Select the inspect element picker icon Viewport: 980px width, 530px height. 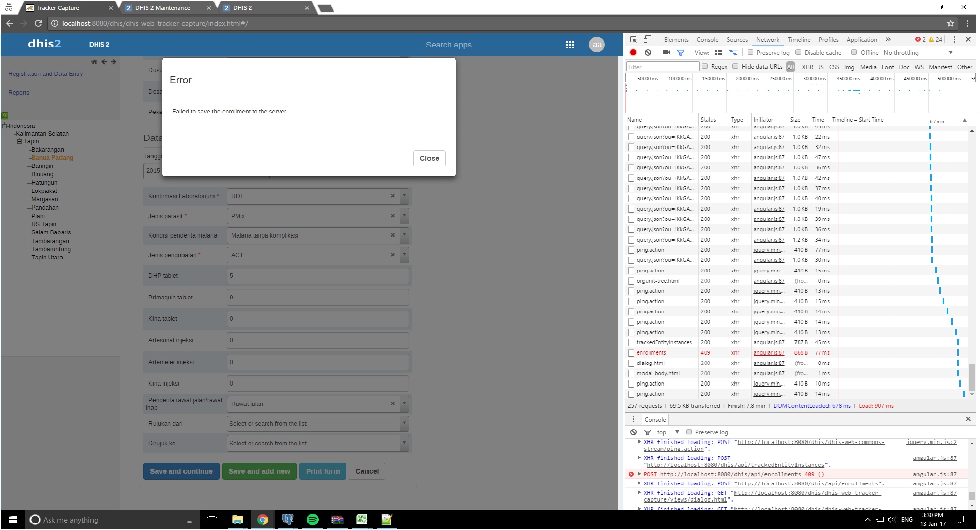pos(633,39)
